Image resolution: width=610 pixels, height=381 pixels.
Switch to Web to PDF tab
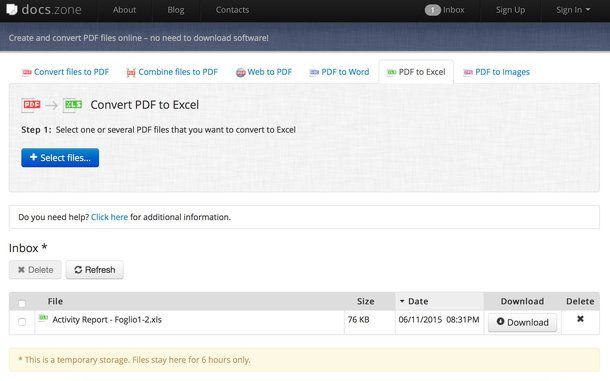tap(264, 72)
